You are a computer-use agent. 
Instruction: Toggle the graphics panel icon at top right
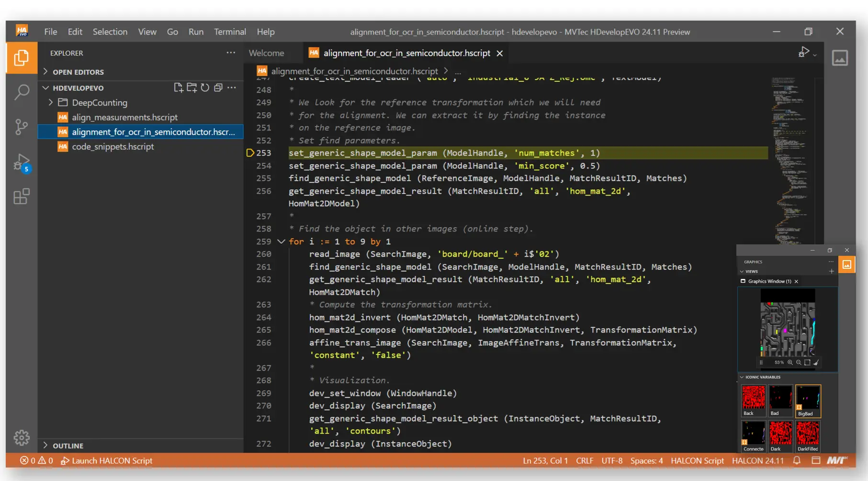840,58
